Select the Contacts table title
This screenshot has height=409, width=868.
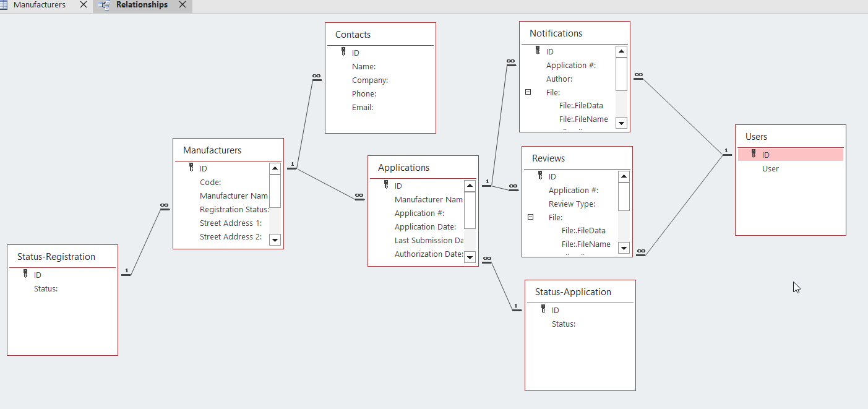click(x=353, y=35)
